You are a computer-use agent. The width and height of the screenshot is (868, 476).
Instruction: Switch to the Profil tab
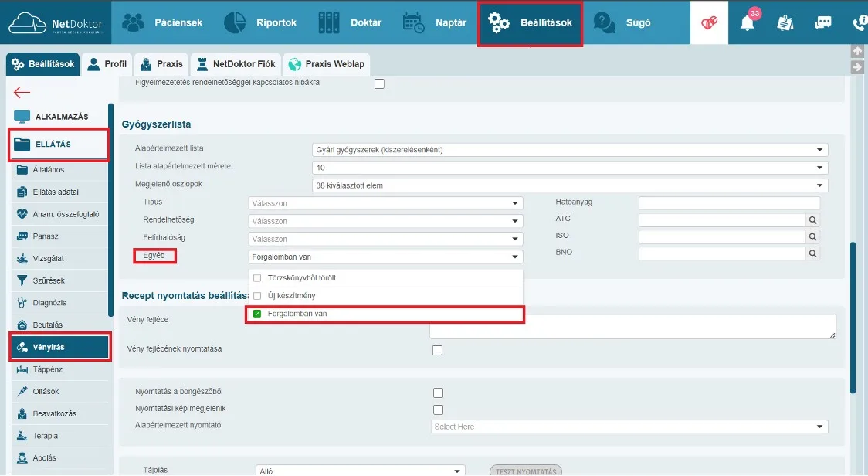click(107, 64)
